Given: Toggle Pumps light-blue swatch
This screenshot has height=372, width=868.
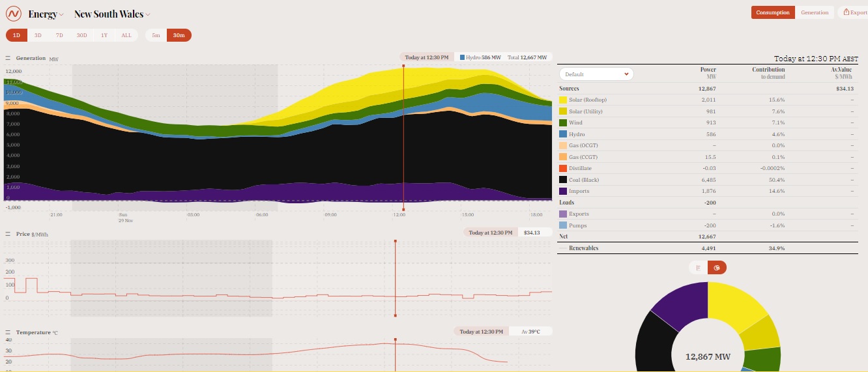Looking at the screenshot, I should [x=563, y=225].
